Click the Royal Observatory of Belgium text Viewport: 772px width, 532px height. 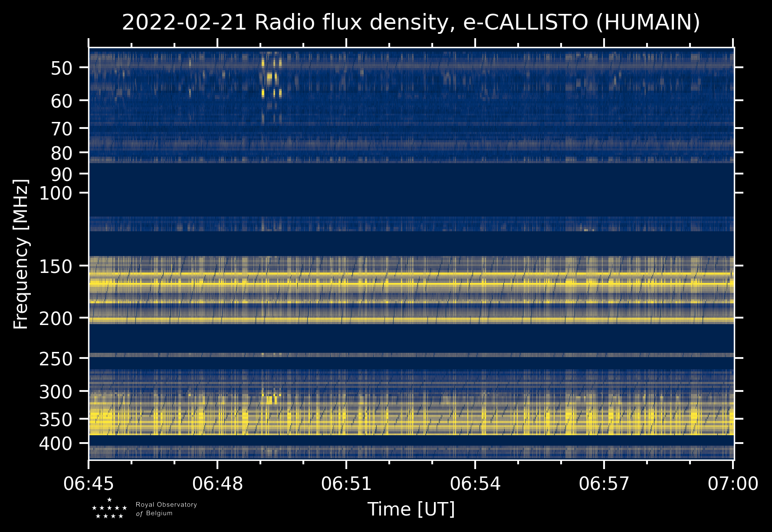point(166,509)
